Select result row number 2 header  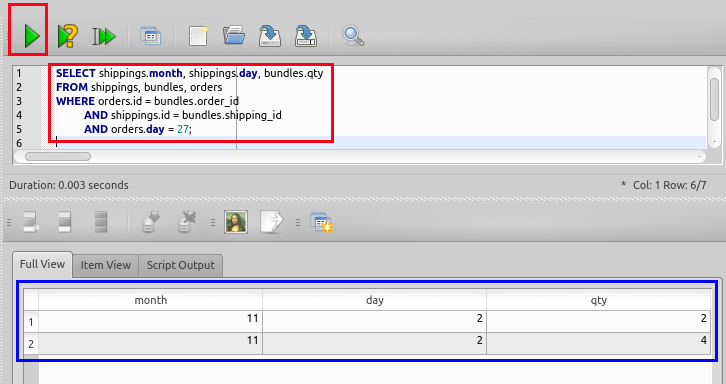click(31, 344)
